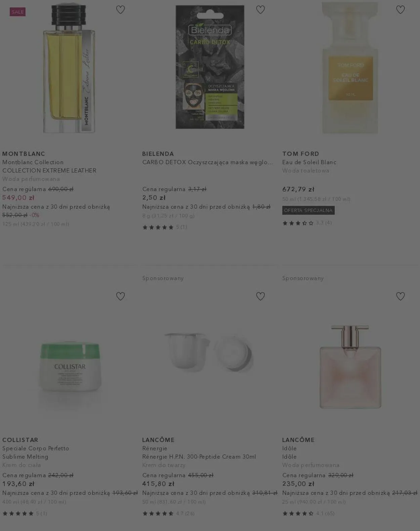View Bielenda Carbo Detox product image
The image size is (420, 531).
coord(210,67)
